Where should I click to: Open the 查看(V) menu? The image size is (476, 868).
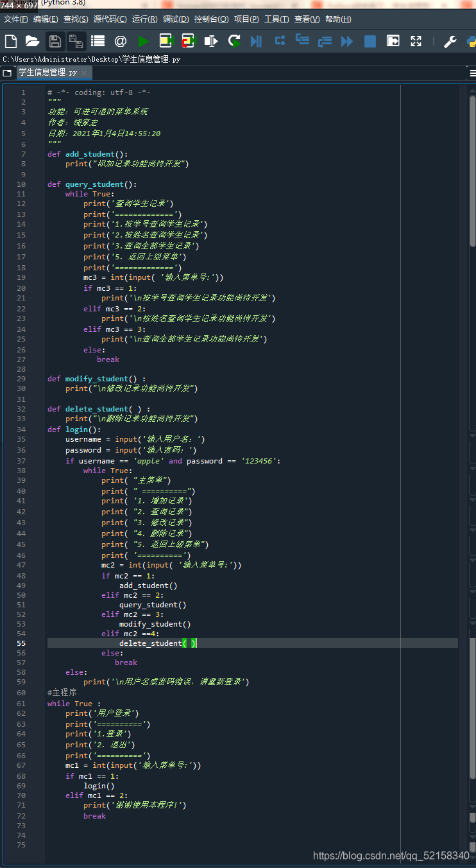click(x=307, y=19)
